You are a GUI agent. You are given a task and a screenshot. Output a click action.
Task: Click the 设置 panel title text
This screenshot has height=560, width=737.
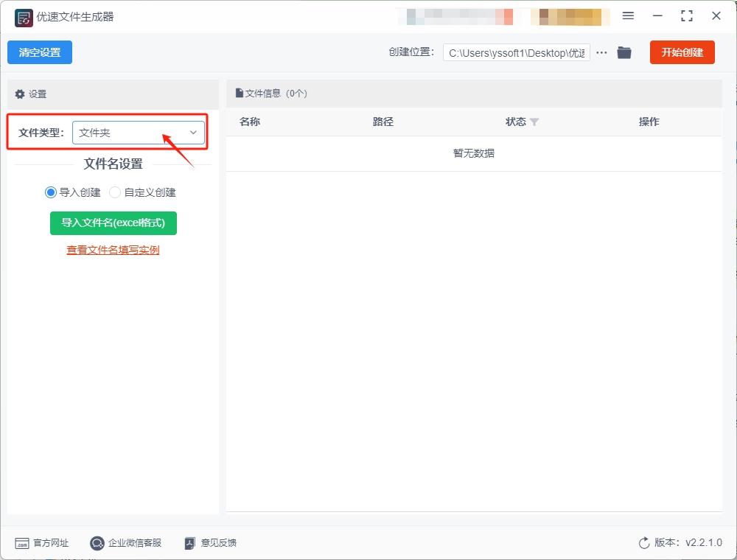pyautogui.click(x=38, y=94)
